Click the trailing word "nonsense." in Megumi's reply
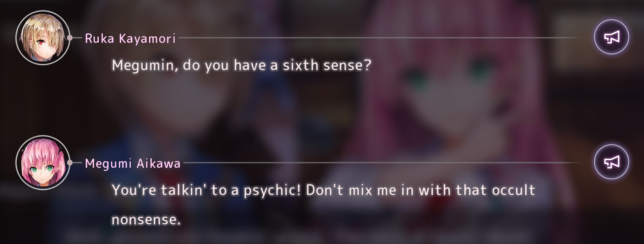The height and width of the screenshot is (244, 644). 146,220
